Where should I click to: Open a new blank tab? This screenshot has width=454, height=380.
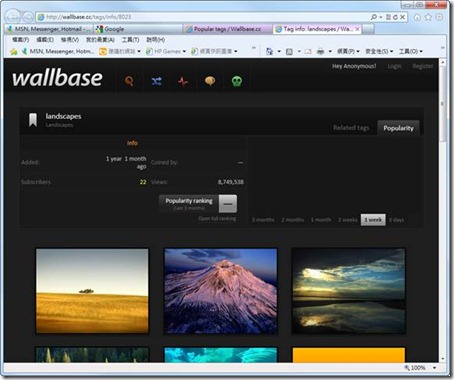[x=368, y=29]
